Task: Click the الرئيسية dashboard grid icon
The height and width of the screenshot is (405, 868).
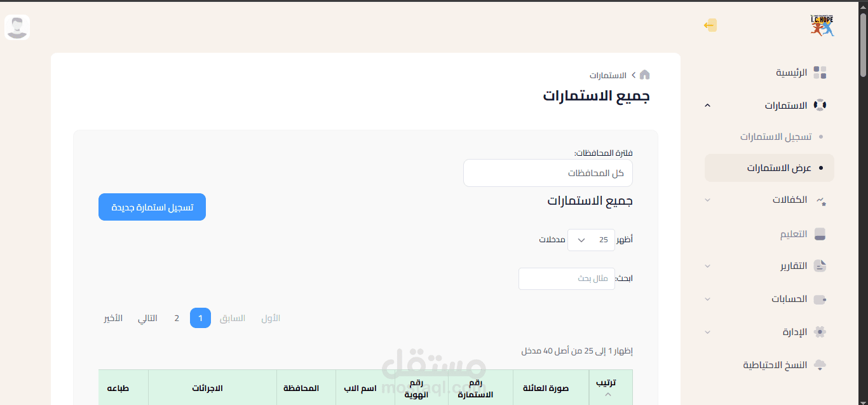Action: (820, 72)
